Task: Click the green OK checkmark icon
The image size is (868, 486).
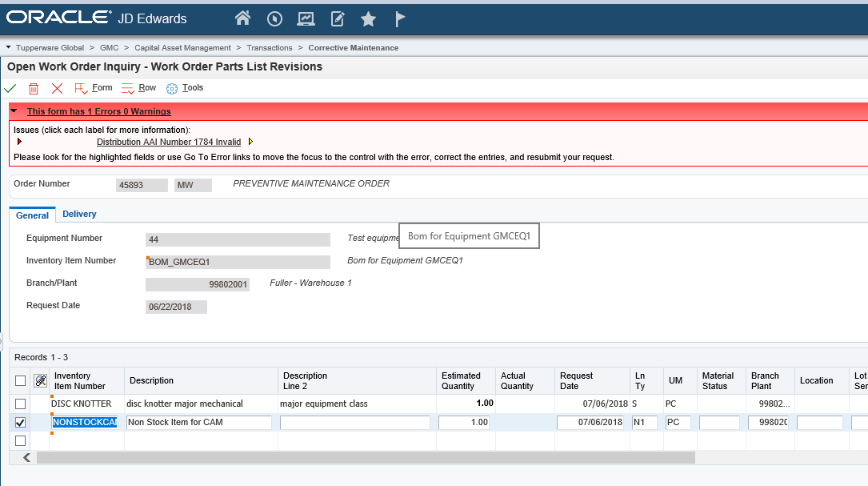Action: point(10,88)
